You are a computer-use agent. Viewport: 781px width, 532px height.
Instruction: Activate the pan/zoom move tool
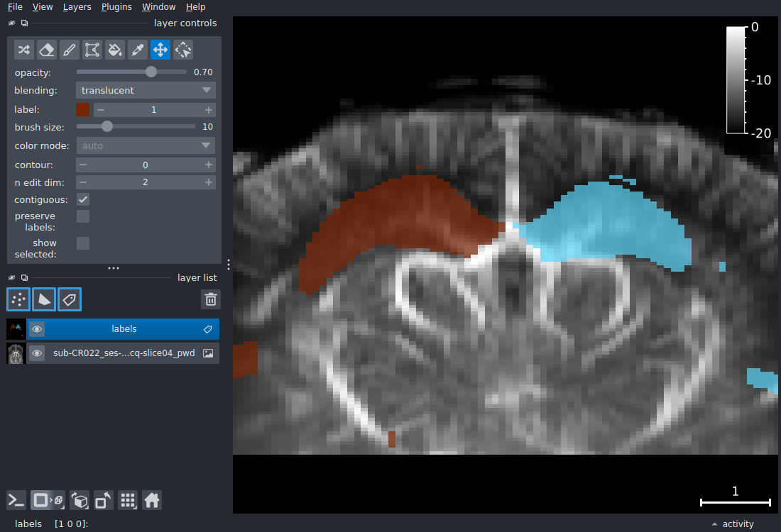tap(160, 50)
